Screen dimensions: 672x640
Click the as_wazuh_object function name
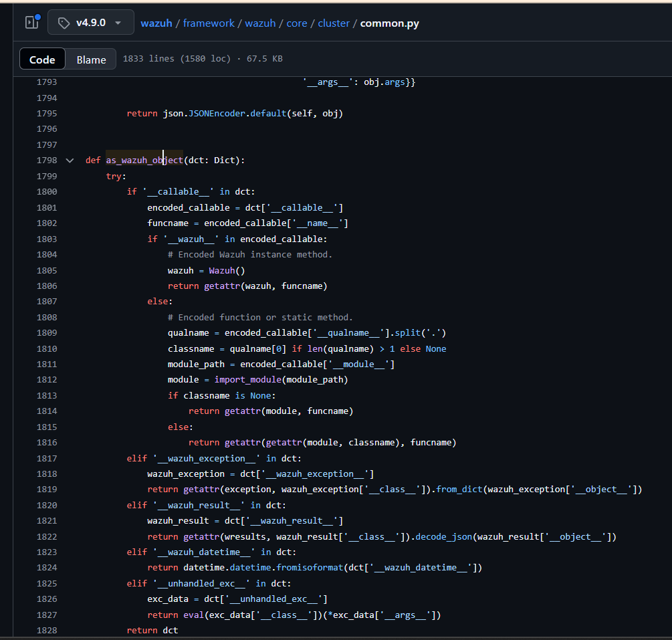pos(144,161)
